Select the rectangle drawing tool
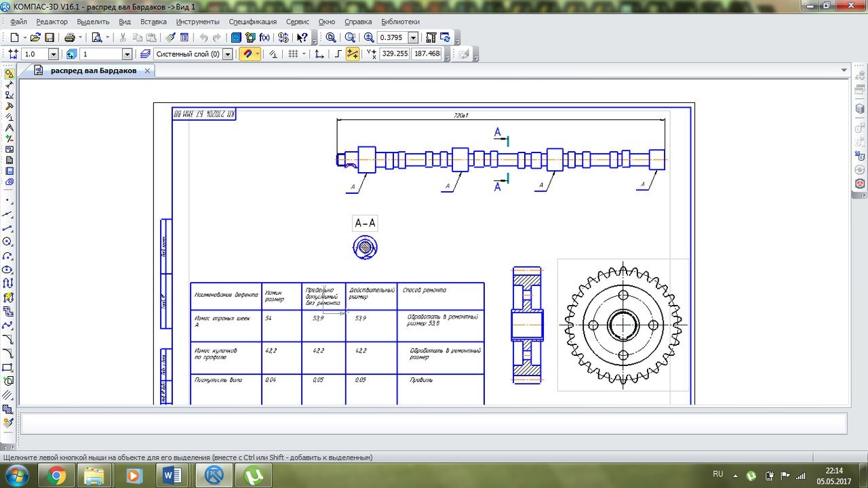The height and width of the screenshot is (488, 868). point(8,367)
